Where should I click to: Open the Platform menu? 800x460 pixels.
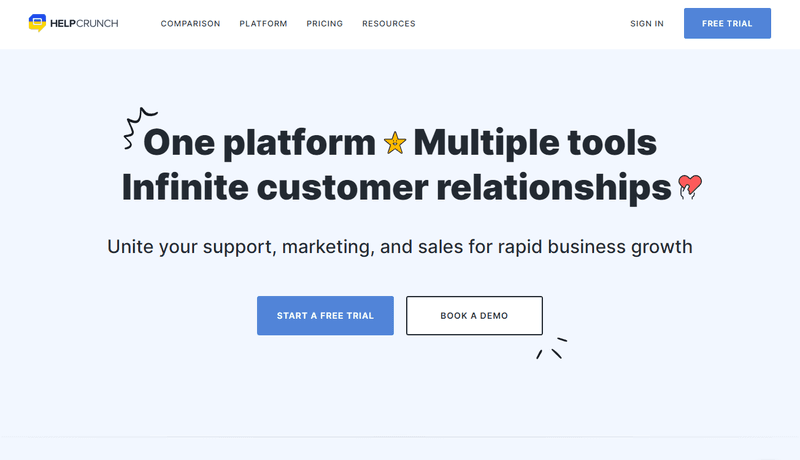click(x=263, y=24)
